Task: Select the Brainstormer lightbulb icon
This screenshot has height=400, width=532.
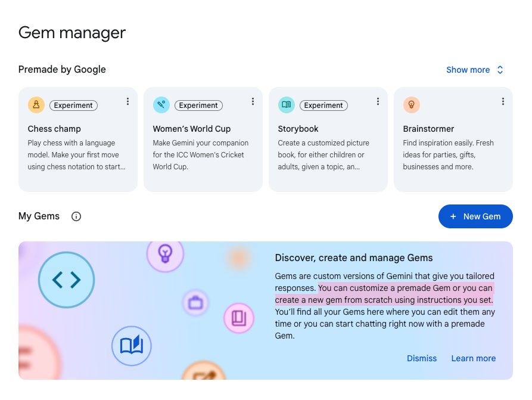Action: tap(411, 104)
